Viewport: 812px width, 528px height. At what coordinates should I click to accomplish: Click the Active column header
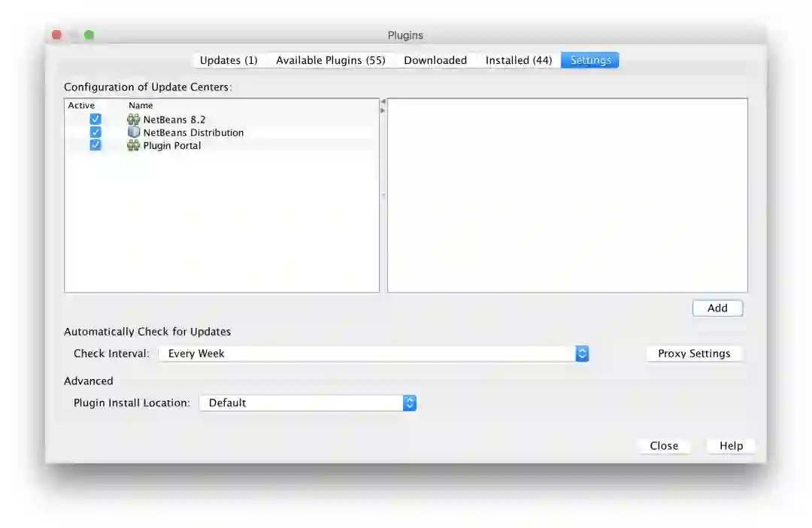coord(81,105)
